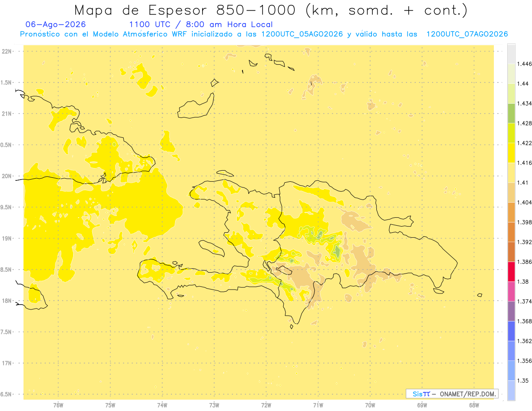Click the 'SisPI - ONAMET/REP.DOM.' credit box
This screenshot has width=532, height=411.
click(x=452, y=394)
